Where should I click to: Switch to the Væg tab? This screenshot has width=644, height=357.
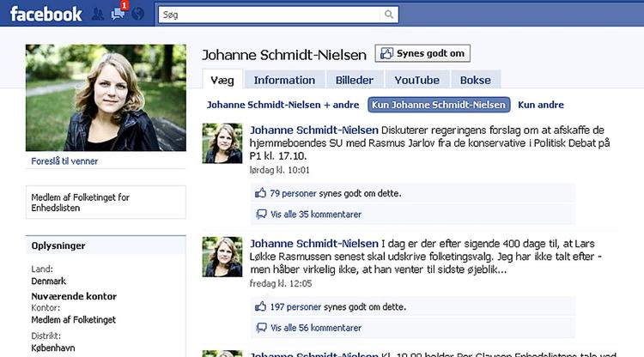tap(222, 80)
